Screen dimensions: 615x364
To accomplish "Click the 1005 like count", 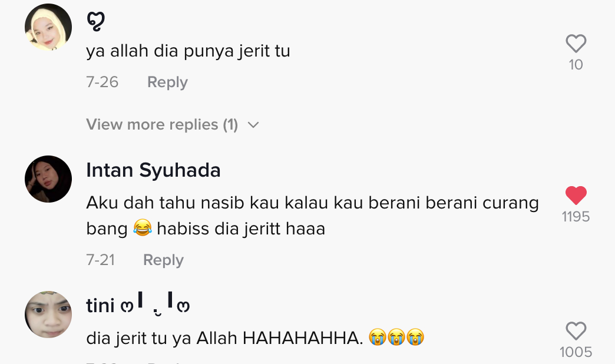I will [x=576, y=352].
